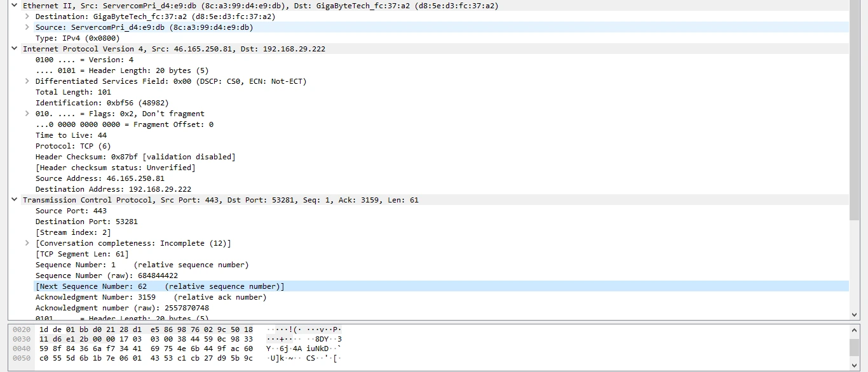The height and width of the screenshot is (372, 868).
Task: Click the Header Checksum: 0x87bf row
Action: pos(135,157)
